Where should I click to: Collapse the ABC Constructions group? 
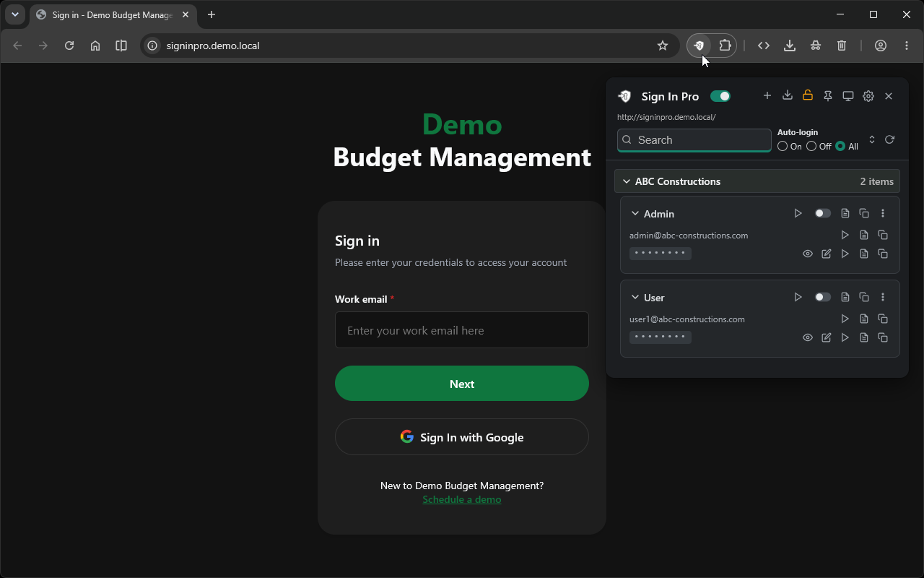pyautogui.click(x=627, y=181)
